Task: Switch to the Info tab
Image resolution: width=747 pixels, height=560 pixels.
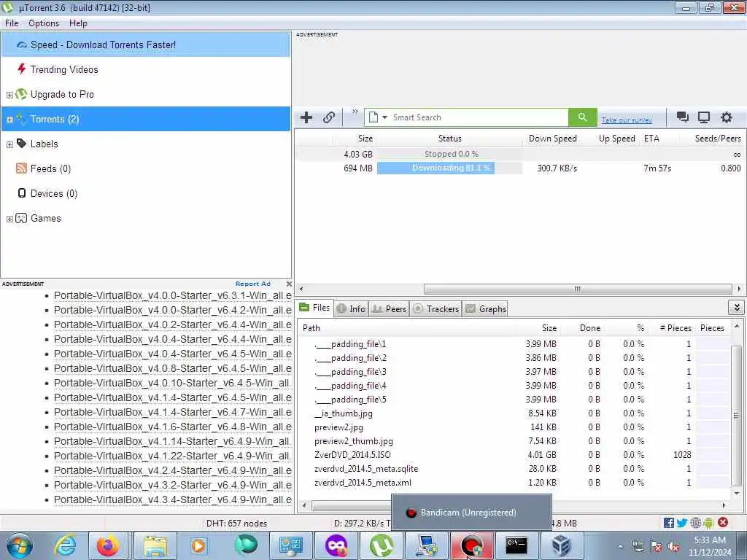Action: pos(351,308)
